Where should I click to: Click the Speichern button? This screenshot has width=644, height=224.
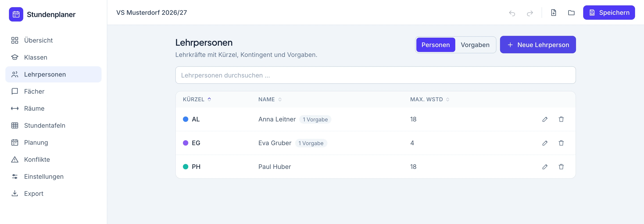pyautogui.click(x=609, y=13)
